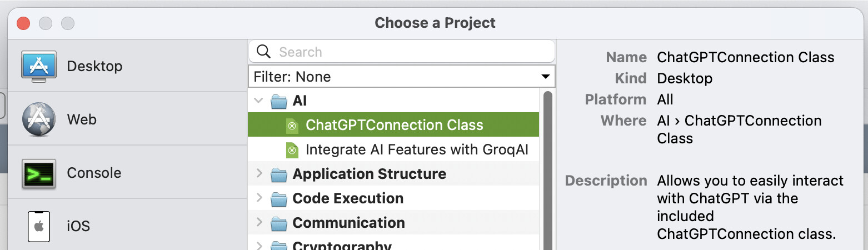Click the Code Execution folder label
The width and height of the screenshot is (868, 250).
(x=348, y=198)
